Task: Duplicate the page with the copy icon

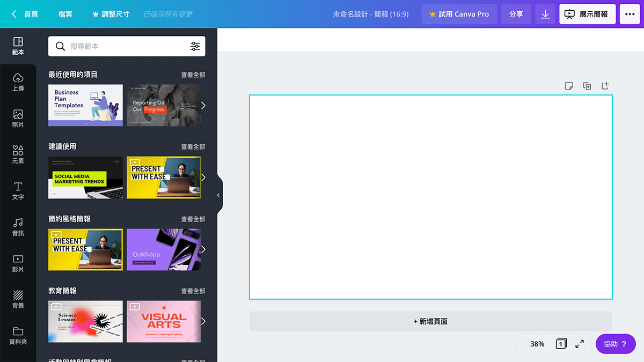Action: tap(587, 86)
